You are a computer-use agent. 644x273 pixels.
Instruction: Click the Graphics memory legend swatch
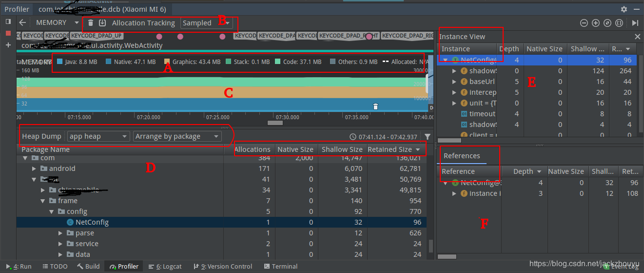[x=167, y=62]
